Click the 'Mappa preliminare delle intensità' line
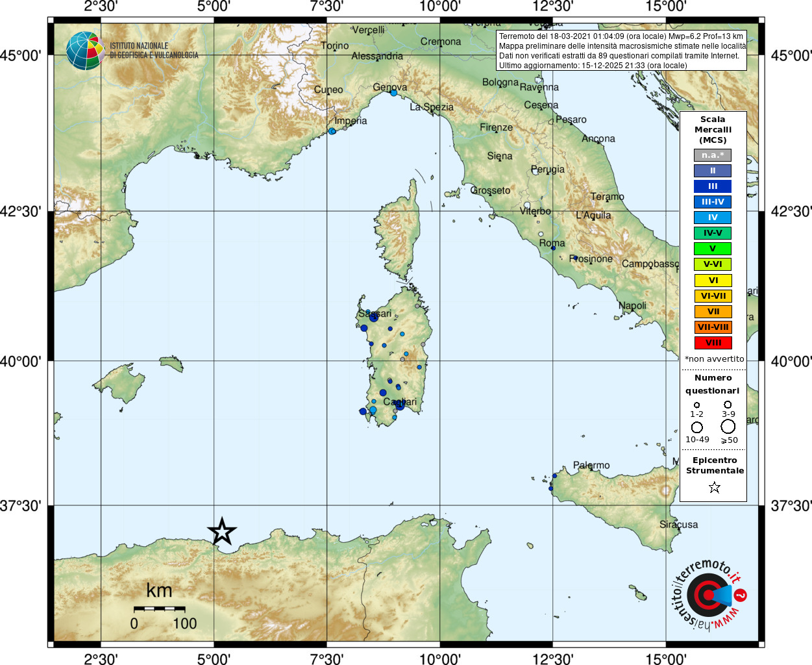This screenshot has width=812, height=665. (622, 46)
